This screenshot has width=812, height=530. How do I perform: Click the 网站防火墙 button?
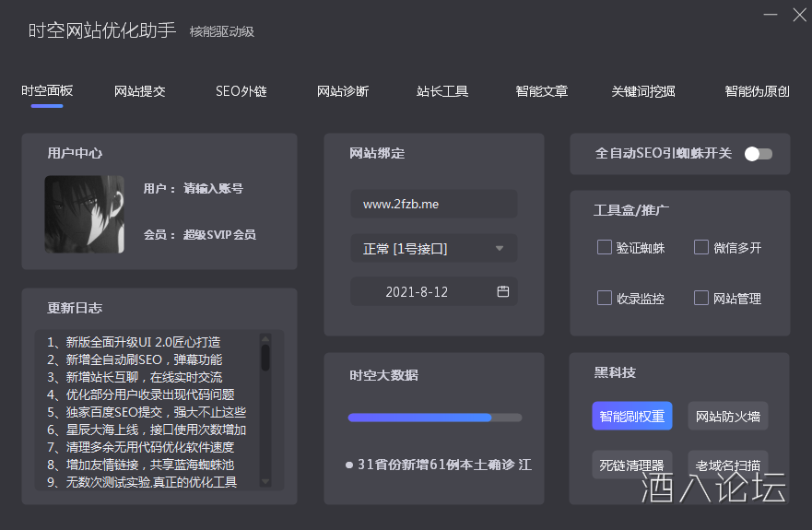(728, 416)
